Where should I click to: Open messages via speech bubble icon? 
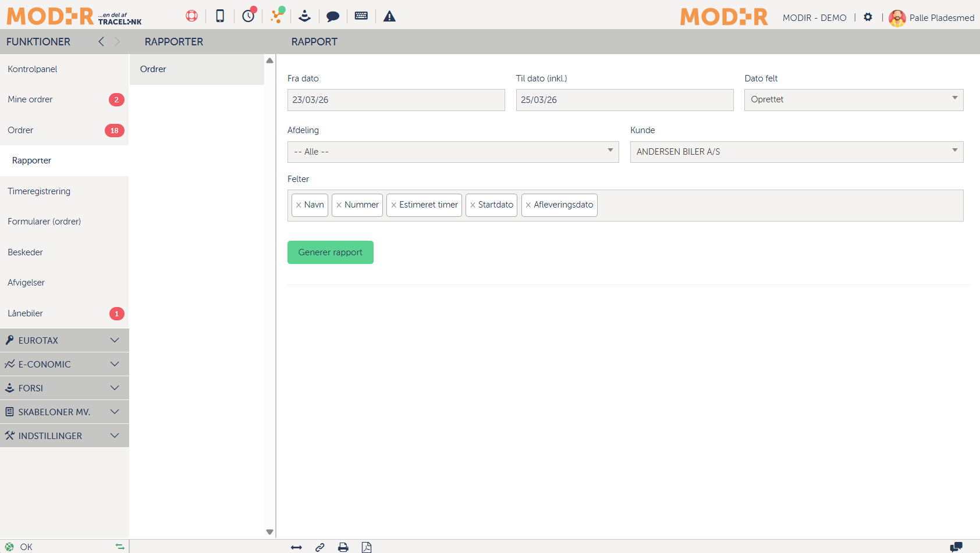click(x=333, y=16)
